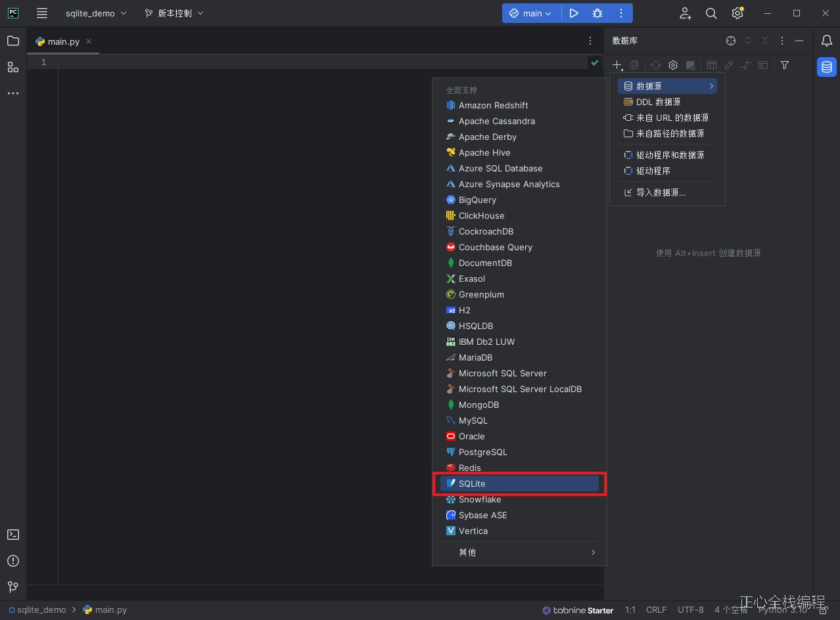Choose MariaDB data source
This screenshot has height=620, width=840.
519,357
